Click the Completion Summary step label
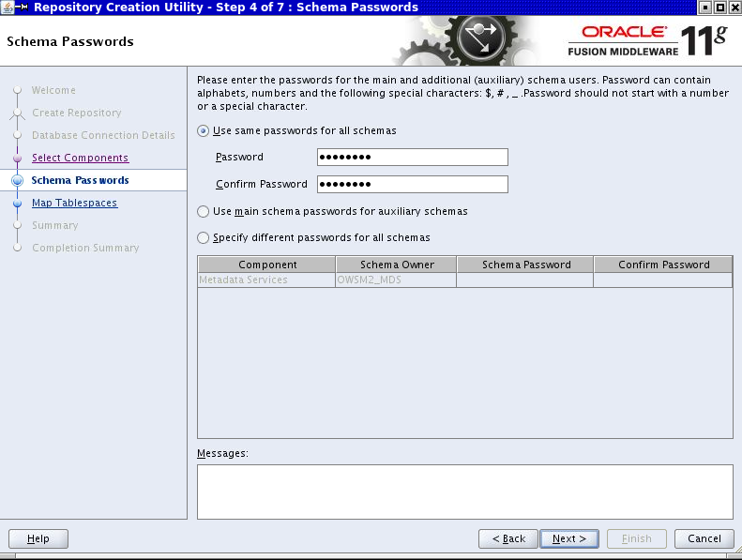This screenshot has height=560, width=742. point(85,248)
